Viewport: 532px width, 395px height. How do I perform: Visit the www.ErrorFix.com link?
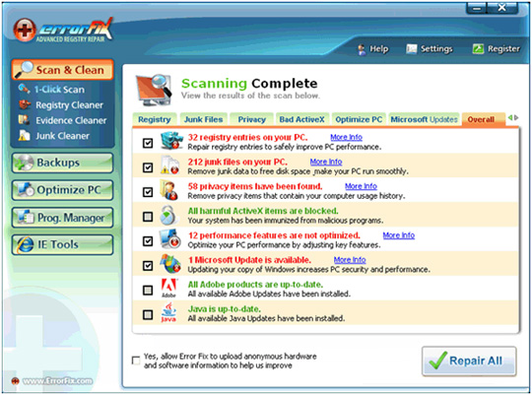coord(57,381)
